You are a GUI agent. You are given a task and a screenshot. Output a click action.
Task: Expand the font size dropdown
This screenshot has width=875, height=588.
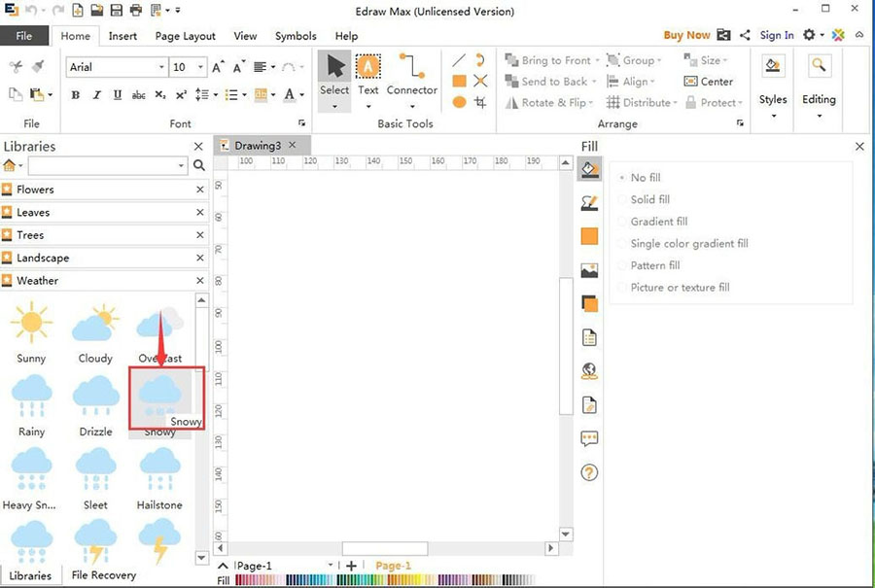201,67
